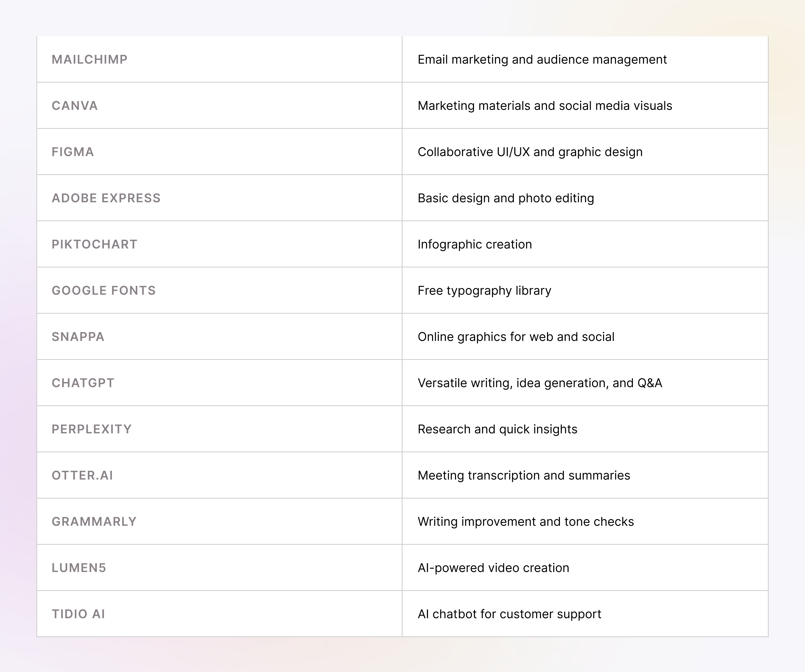Click the MAILCHIMP tool name cell
805x672 pixels.
pyautogui.click(x=219, y=59)
